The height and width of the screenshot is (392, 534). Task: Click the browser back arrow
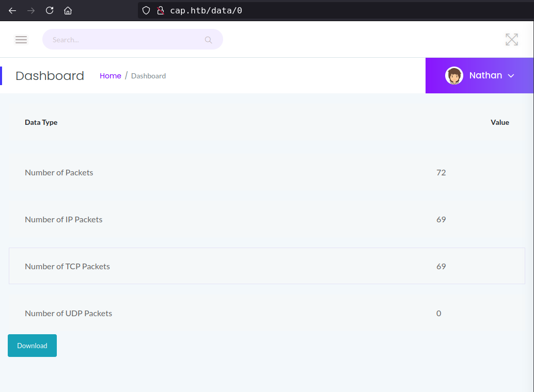point(12,10)
